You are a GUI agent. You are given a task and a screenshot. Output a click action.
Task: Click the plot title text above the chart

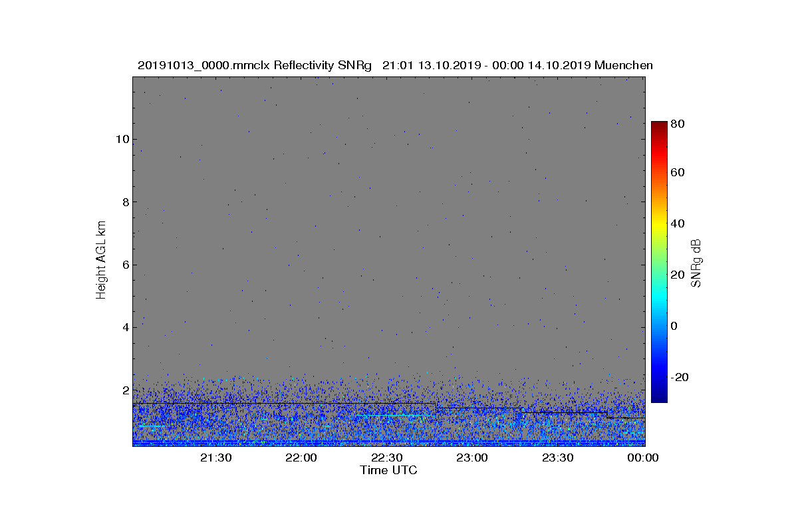(395, 65)
